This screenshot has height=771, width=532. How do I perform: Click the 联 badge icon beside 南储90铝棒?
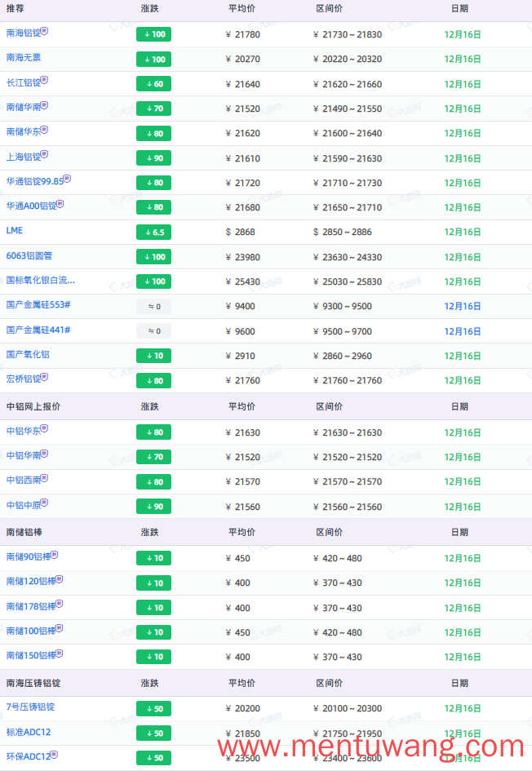(55, 555)
